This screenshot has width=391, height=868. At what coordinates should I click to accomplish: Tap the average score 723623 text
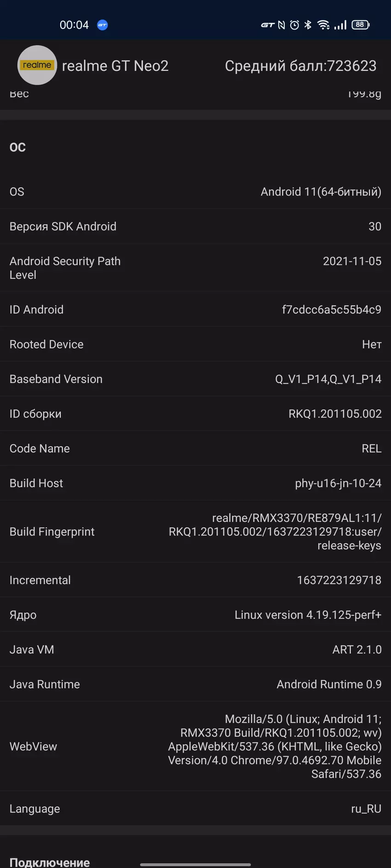[x=300, y=66]
